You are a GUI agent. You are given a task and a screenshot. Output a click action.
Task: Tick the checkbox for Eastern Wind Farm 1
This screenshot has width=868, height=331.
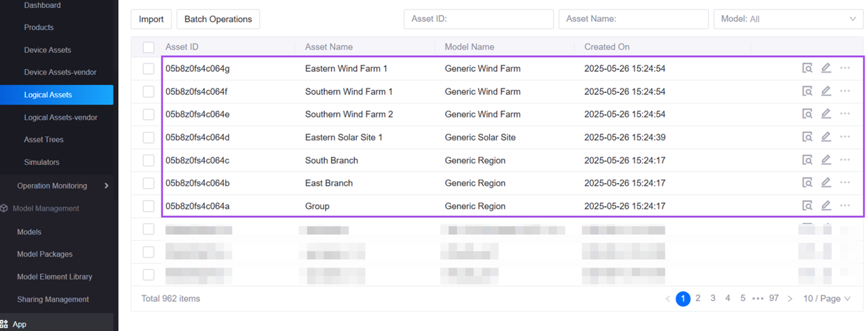pos(149,69)
